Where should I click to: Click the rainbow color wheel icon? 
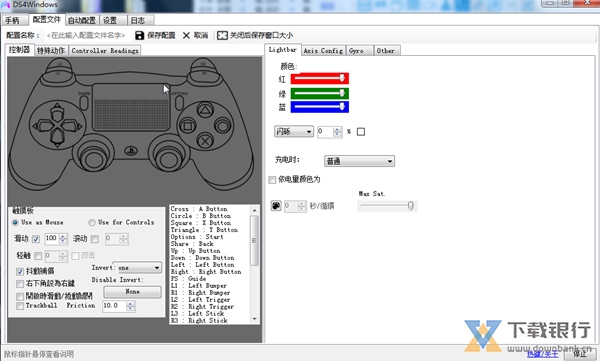(x=276, y=206)
